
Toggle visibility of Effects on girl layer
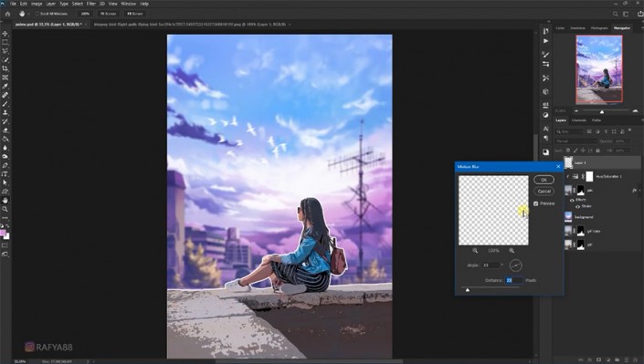572,200
